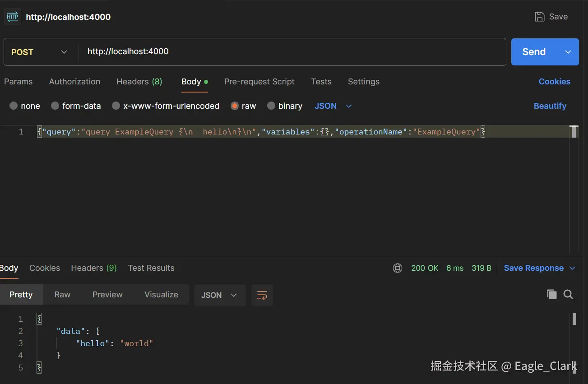The width and height of the screenshot is (588, 384).
Task: Click the 6 ms response time
Action: (455, 268)
